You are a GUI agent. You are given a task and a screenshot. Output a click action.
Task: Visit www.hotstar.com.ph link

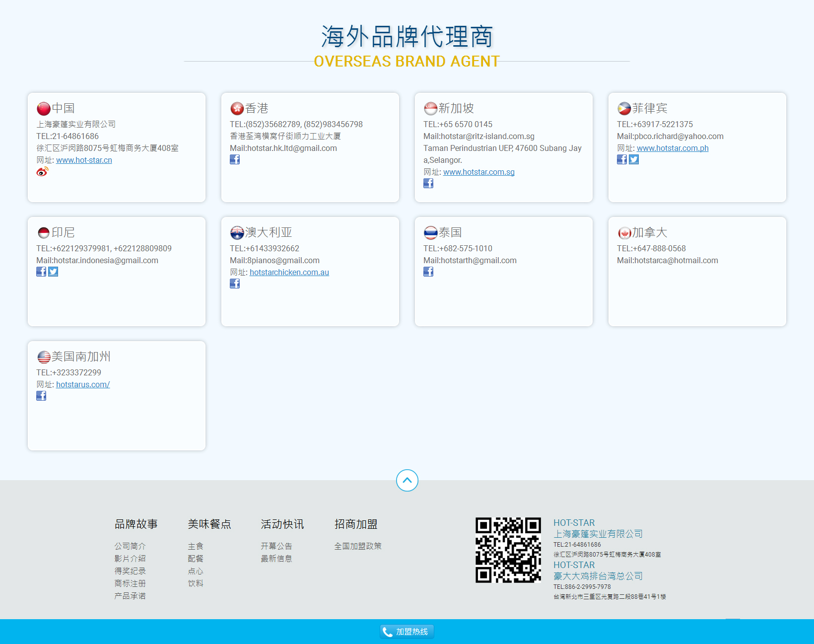(673, 148)
